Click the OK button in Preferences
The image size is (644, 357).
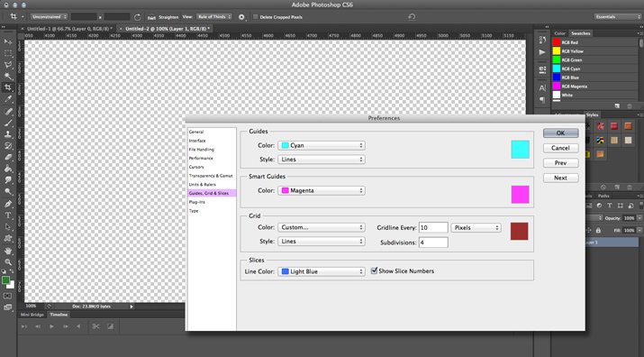[560, 133]
